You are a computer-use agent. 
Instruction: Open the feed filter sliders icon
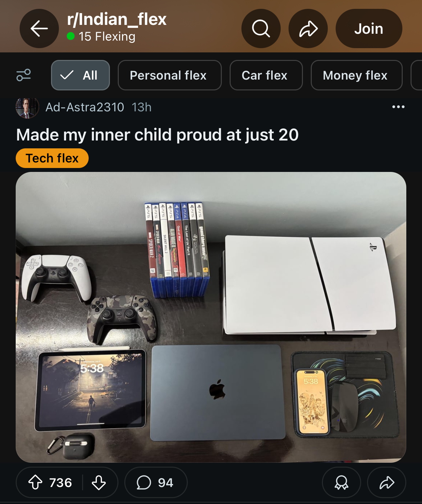(24, 75)
